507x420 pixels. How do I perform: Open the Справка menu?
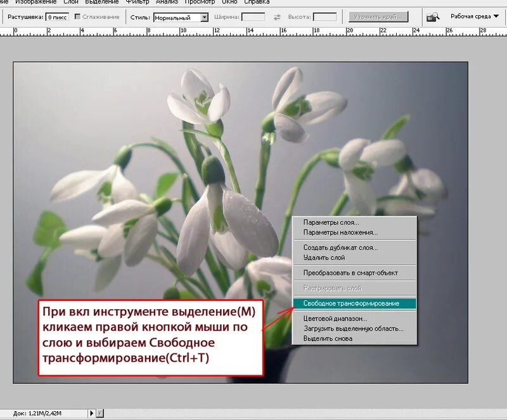[257, 2]
